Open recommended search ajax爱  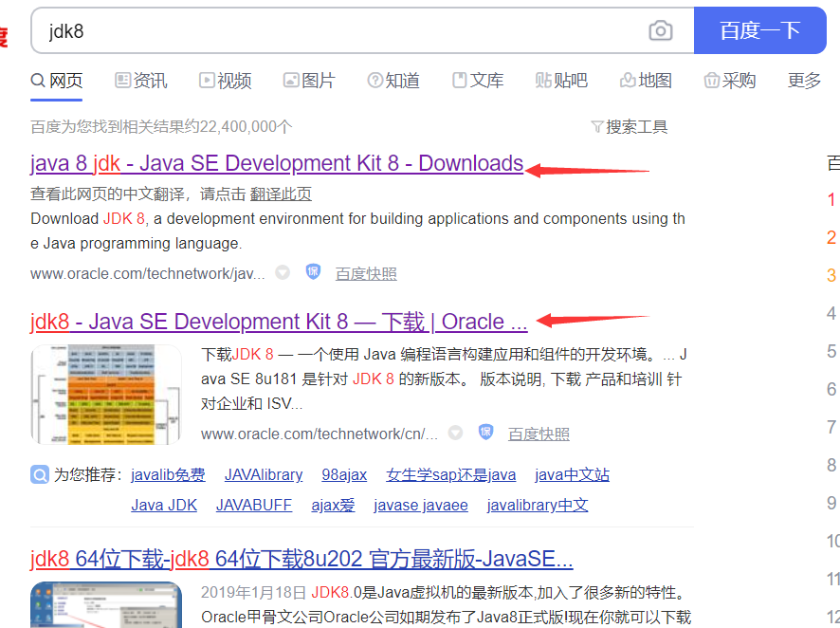(x=333, y=506)
